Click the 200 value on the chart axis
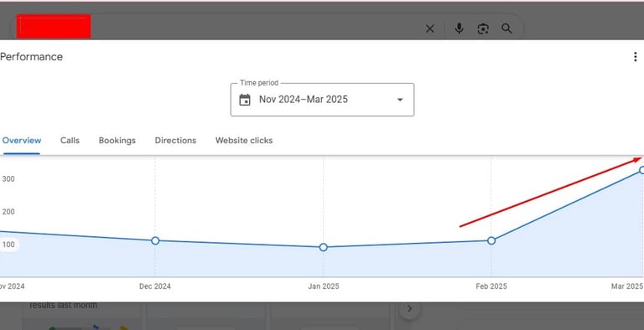The image size is (644, 330). coord(8,212)
